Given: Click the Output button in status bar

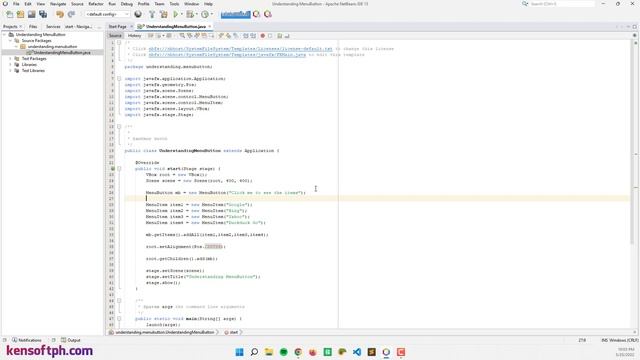Looking at the screenshot, I should click(71, 340).
